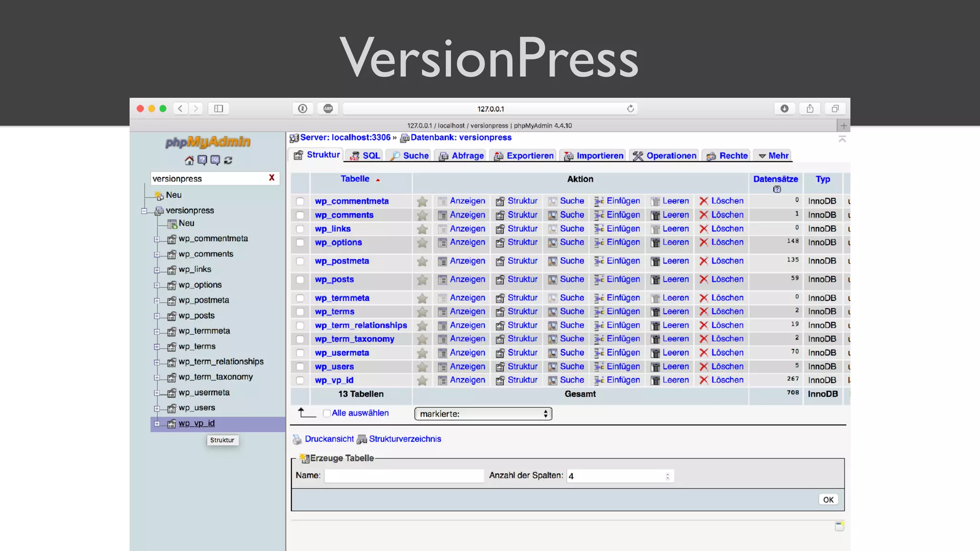Open phpMyAdmin home icon
This screenshot has width=980, height=551.
point(189,160)
